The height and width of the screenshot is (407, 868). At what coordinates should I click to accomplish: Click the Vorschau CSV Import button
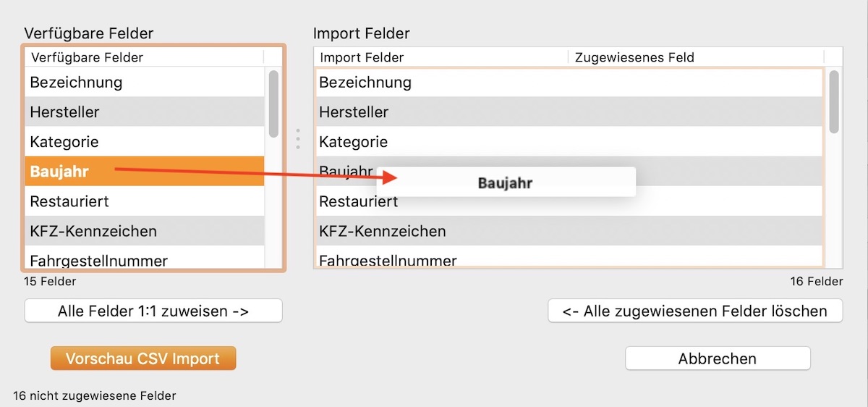pos(143,358)
